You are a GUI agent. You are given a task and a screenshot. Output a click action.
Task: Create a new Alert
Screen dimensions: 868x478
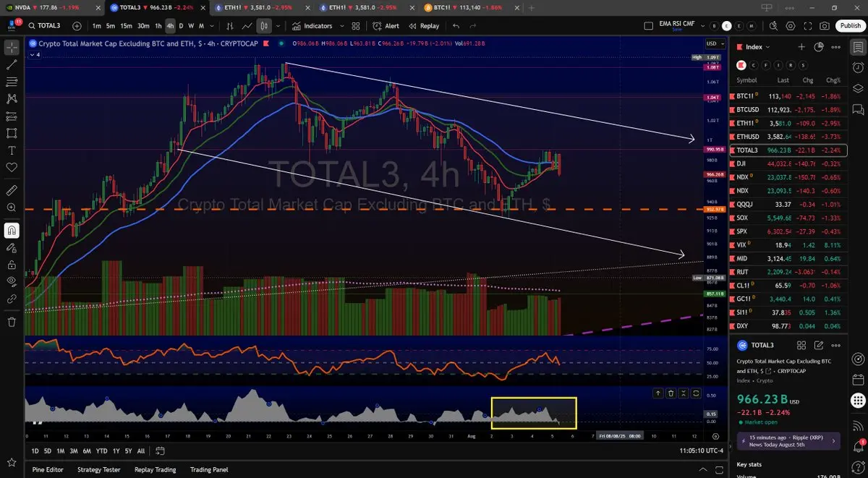click(x=386, y=25)
